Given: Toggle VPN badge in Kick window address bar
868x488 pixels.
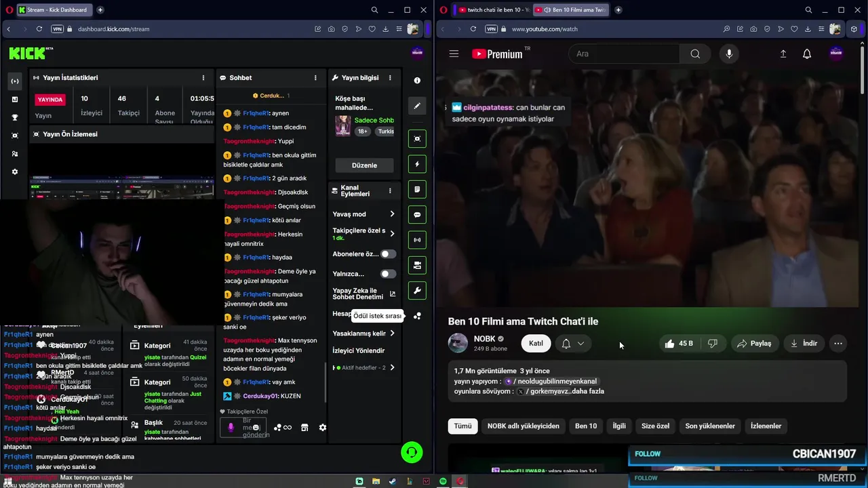Looking at the screenshot, I should tap(57, 29).
